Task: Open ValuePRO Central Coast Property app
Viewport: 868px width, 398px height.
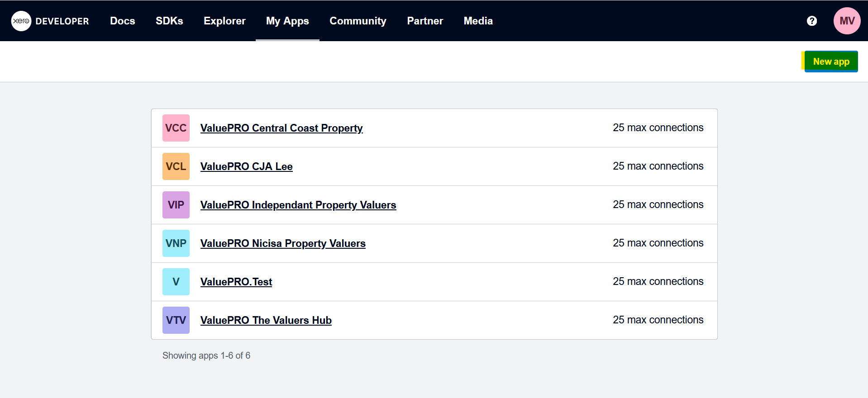Action: [281, 128]
